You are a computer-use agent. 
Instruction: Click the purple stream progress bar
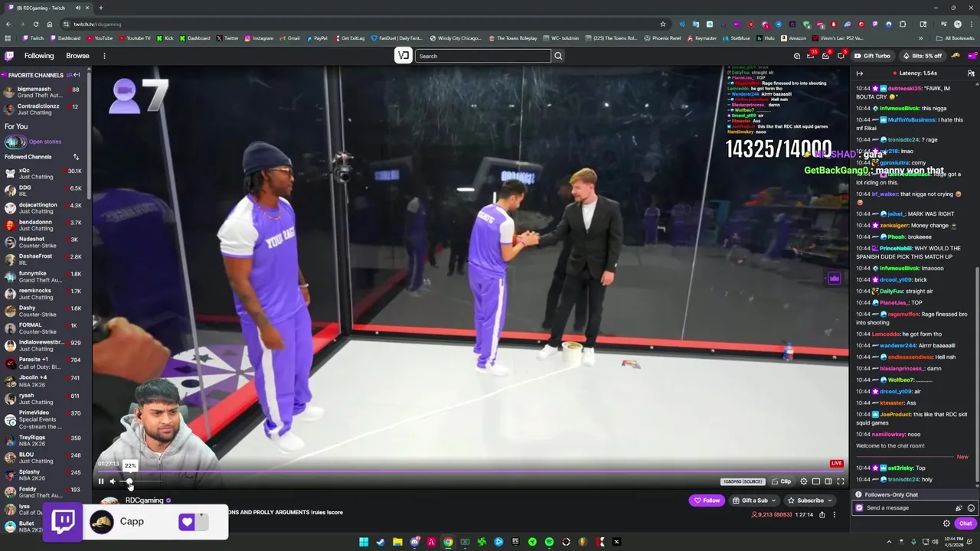point(470,471)
